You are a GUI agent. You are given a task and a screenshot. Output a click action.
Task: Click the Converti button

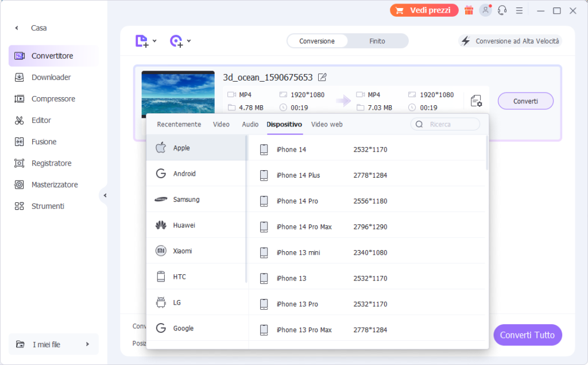click(525, 101)
